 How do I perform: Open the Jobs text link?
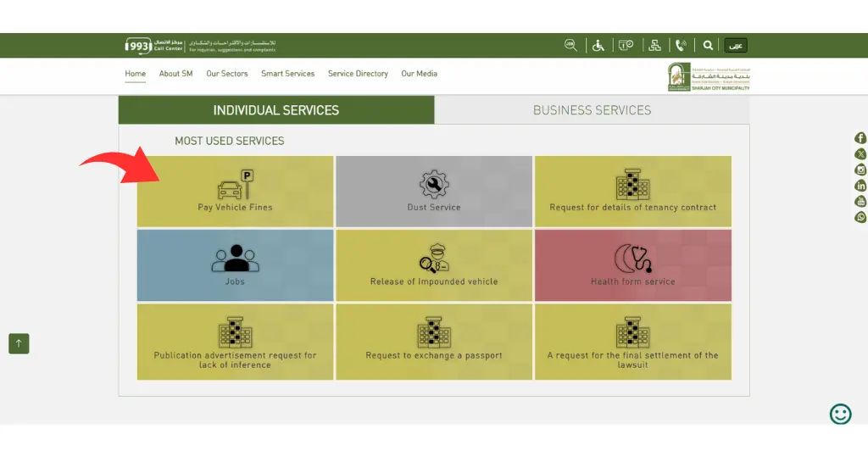click(235, 281)
